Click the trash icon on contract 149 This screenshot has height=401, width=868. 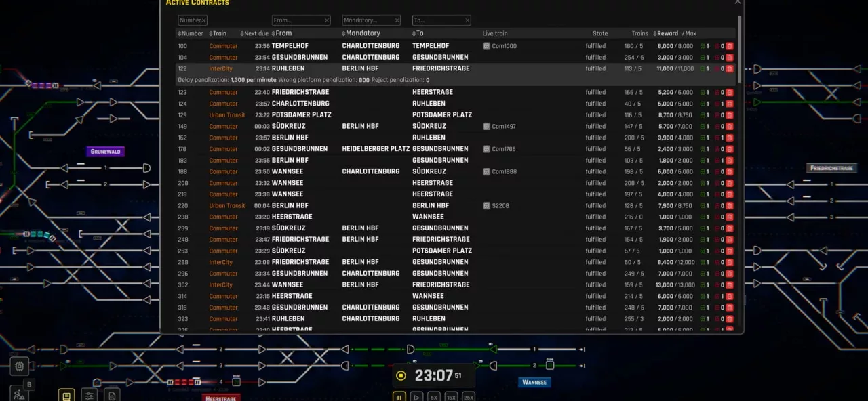pyautogui.click(x=730, y=127)
